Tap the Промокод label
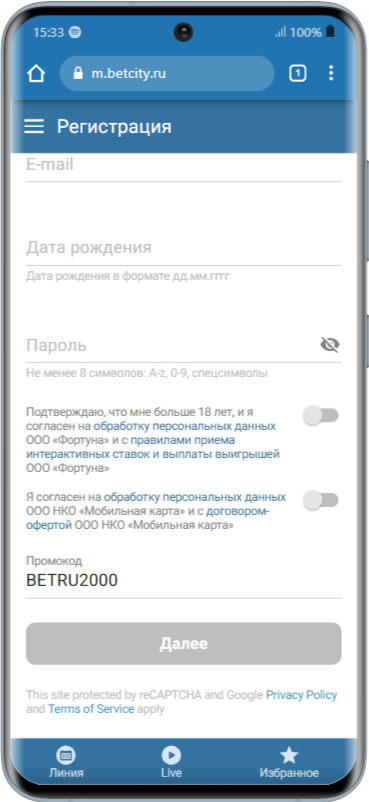 [x=54, y=561]
